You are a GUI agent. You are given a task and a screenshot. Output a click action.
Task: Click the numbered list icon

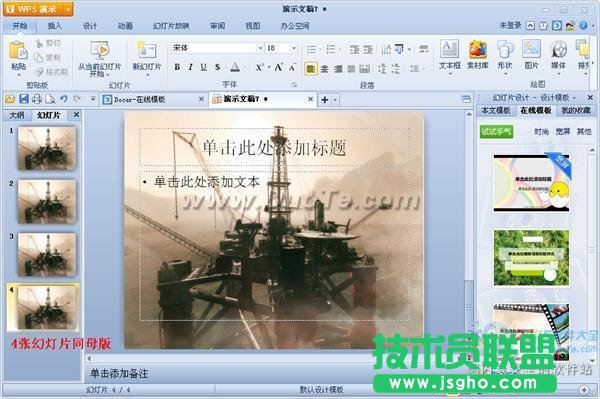(331, 49)
